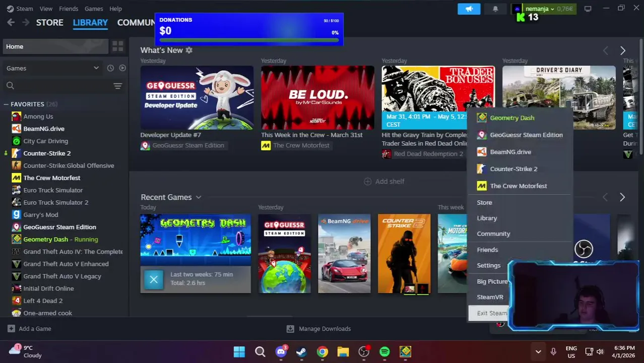Open BeamNG.drive recent game cover
Viewport: 644px width, 363px height.
coord(344,254)
